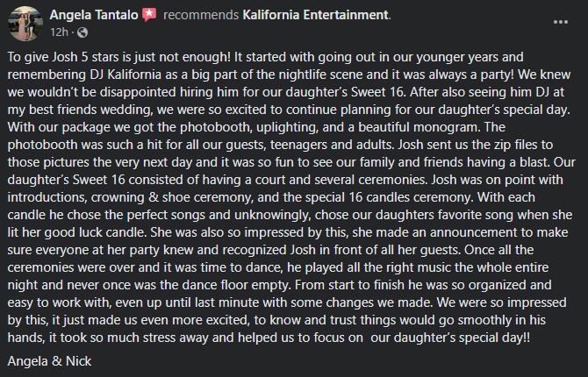This screenshot has width=588, height=377.
Task: Click the 12h post timestamp
Action: click(x=59, y=32)
